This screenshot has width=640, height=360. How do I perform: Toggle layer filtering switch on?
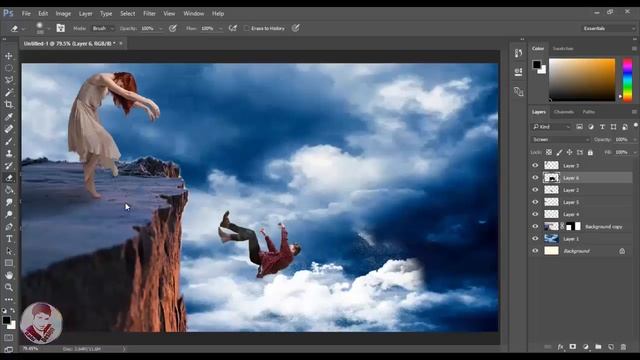click(x=635, y=126)
